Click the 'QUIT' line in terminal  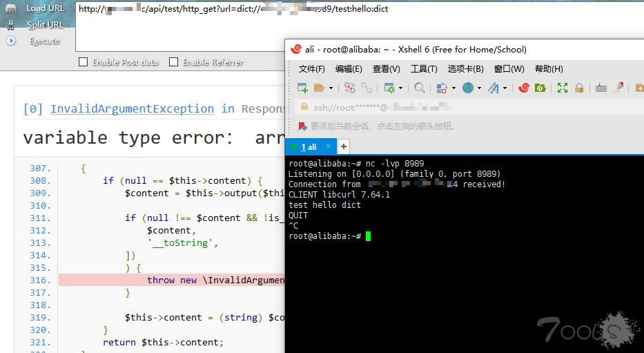298,215
